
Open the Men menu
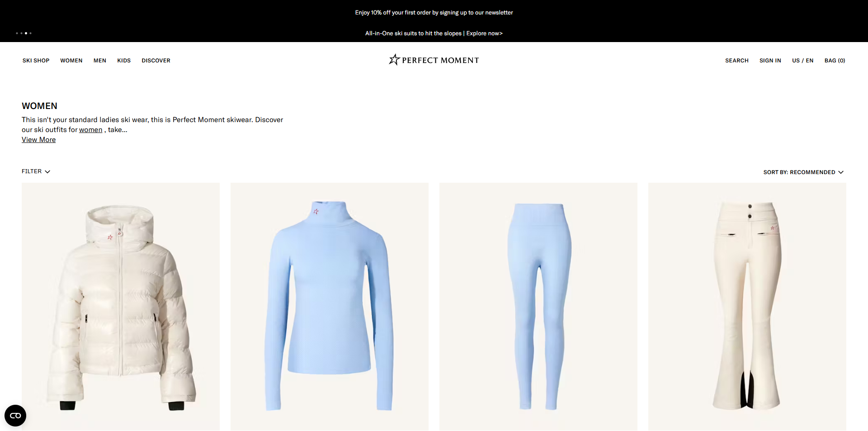tap(100, 61)
